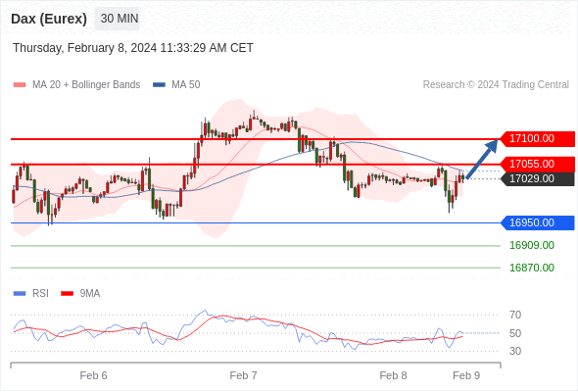Select the 17055.00 resistance price label
This screenshot has width=578, height=392.
point(538,164)
